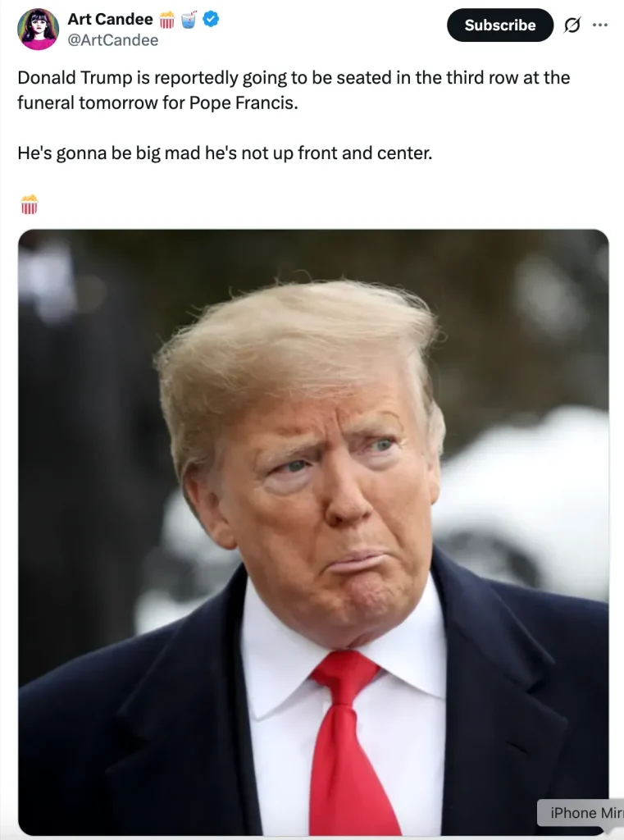The image size is (624, 840).
Task: Click the words "Pope Francis" in the tweet
Action: click(244, 103)
